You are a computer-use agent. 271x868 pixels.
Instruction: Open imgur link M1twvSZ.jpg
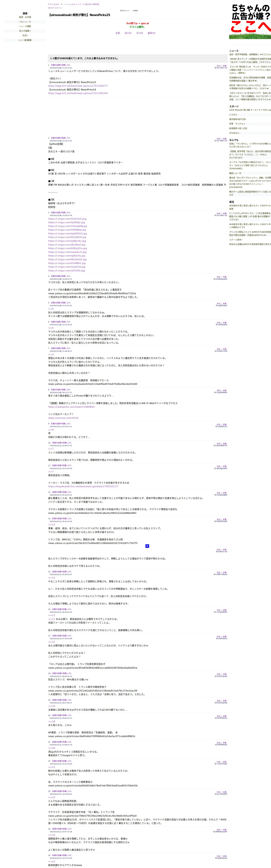click(x=67, y=259)
